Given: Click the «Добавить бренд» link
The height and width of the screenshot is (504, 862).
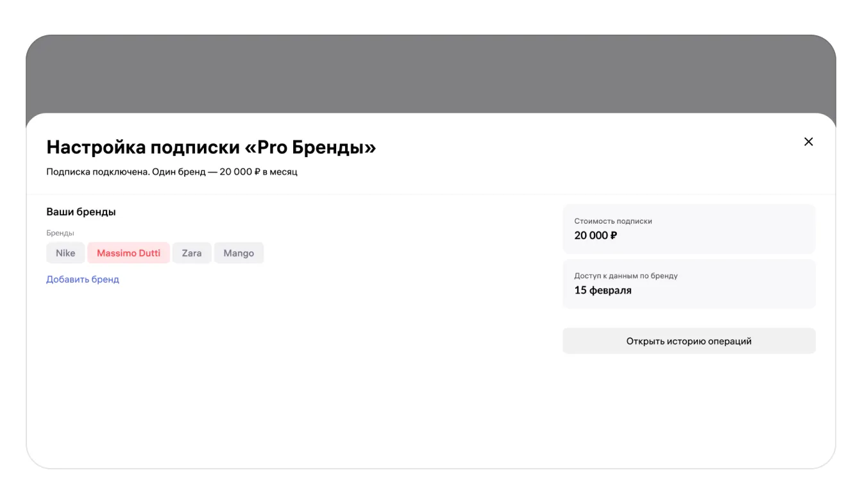Looking at the screenshot, I should click(83, 280).
